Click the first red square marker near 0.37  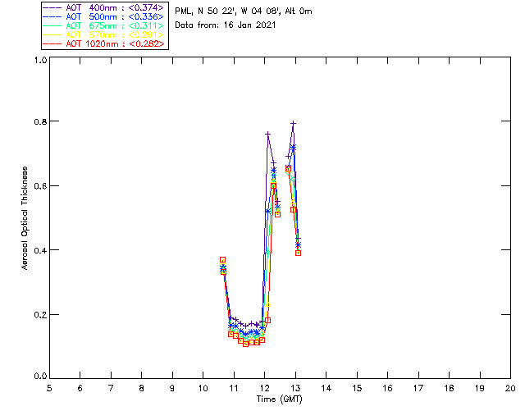click(x=222, y=259)
